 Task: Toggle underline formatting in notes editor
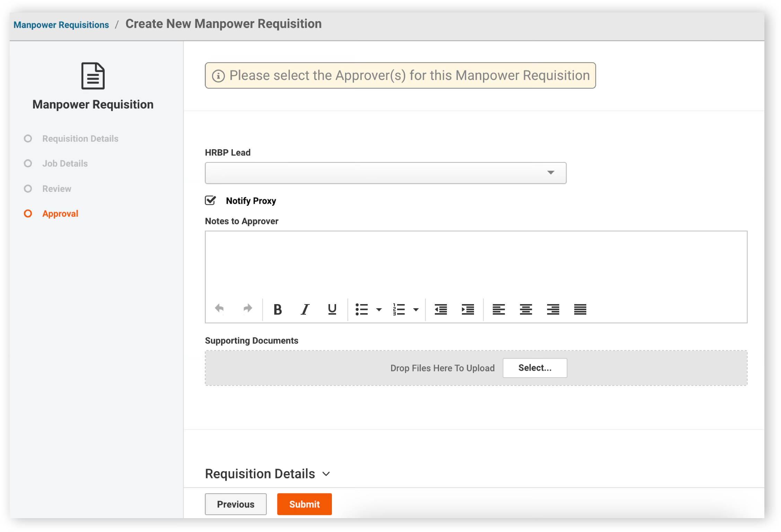[332, 309]
